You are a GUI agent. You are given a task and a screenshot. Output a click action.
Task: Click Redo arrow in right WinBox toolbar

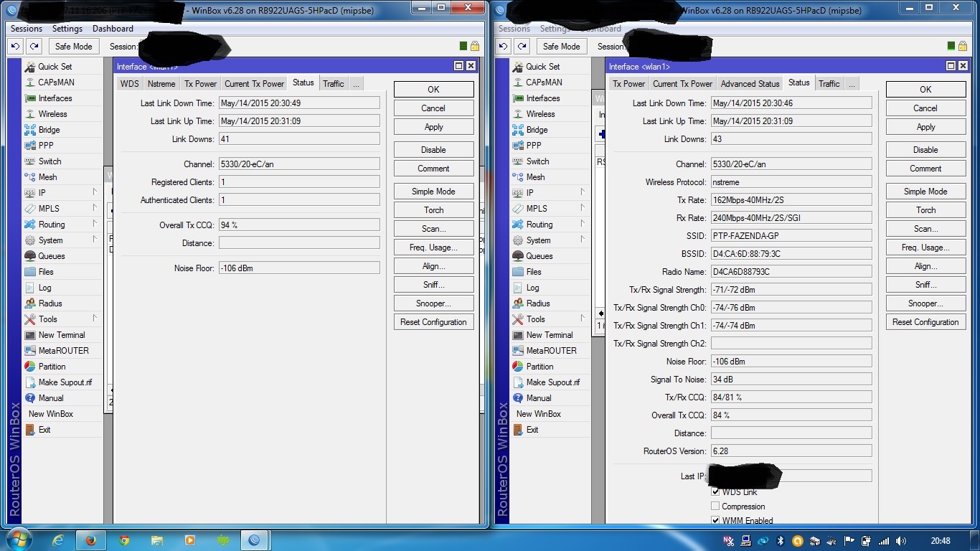[522, 46]
